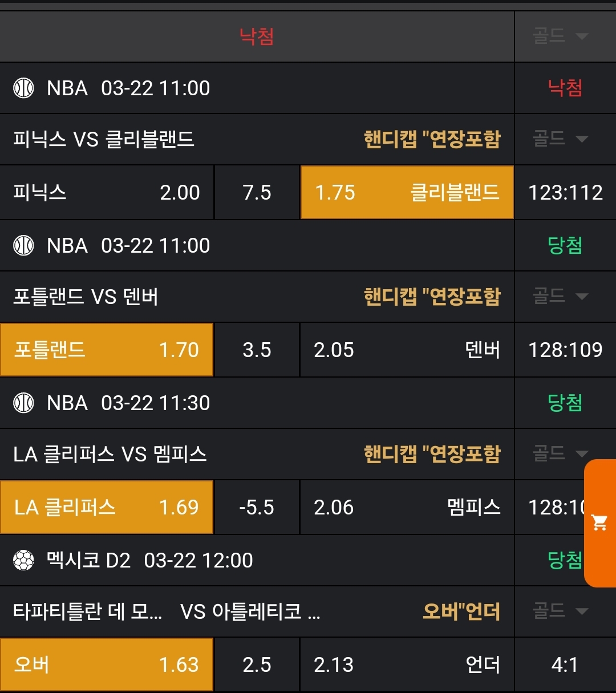Click the basketball icon for the 11:30 NBA game
This screenshot has width=616, height=693.
23,403
